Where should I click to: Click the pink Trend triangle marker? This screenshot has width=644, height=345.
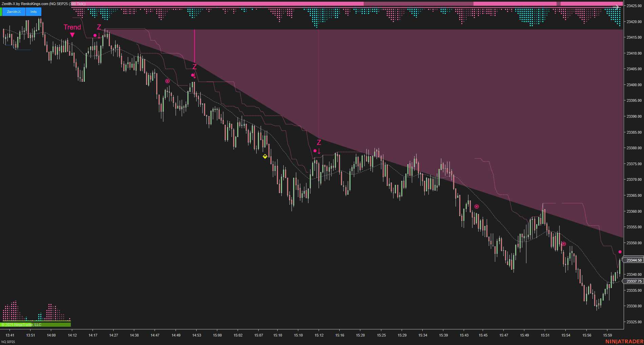(72, 34)
